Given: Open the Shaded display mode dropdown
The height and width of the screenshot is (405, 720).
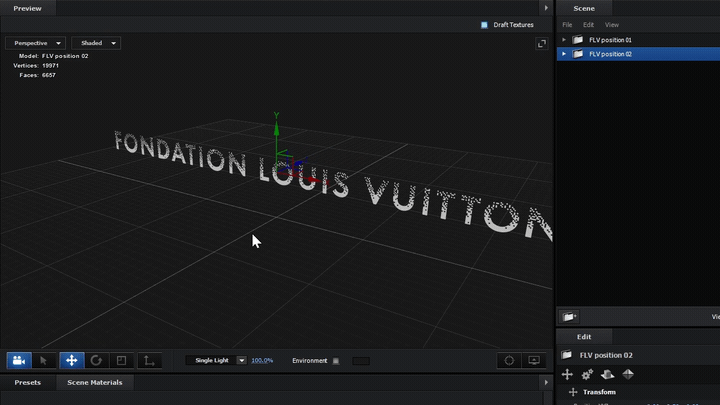Looking at the screenshot, I should click(96, 43).
